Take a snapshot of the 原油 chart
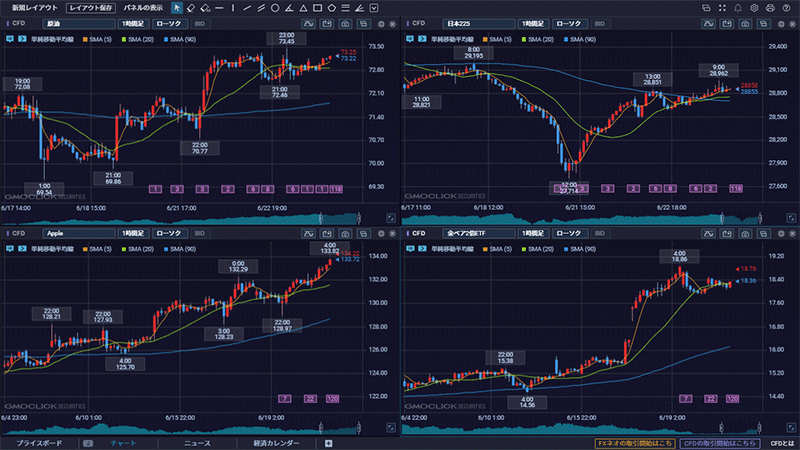This screenshot has height=450, width=800. click(x=345, y=22)
